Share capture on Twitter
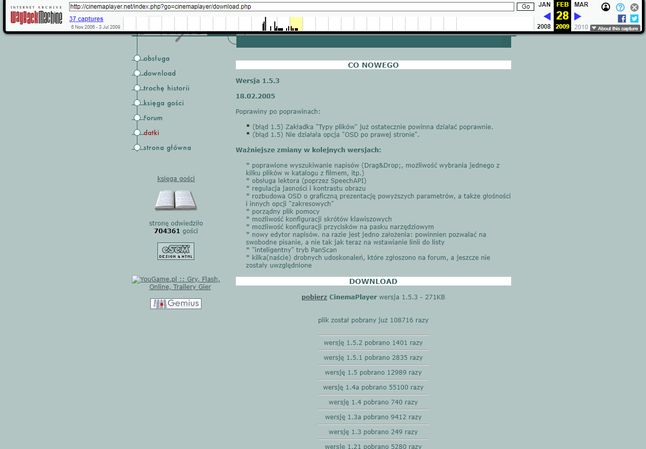Screen dimensions: 646x449 coord(634,19)
